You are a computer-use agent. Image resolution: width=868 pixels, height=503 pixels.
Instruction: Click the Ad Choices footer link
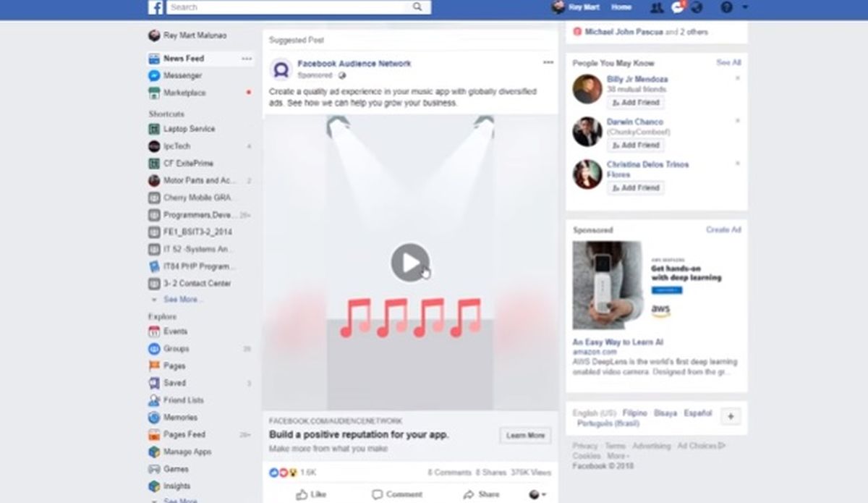tap(701, 447)
